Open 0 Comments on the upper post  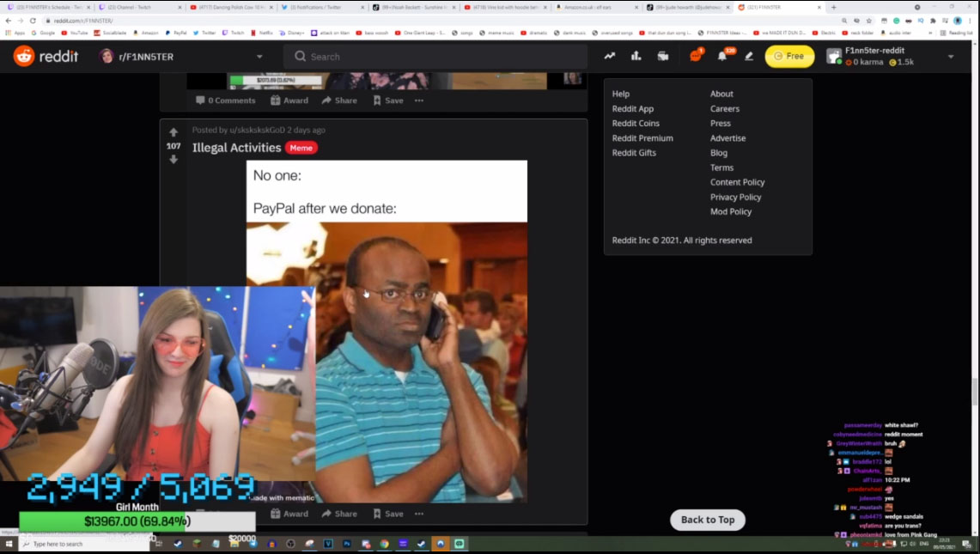tap(226, 100)
